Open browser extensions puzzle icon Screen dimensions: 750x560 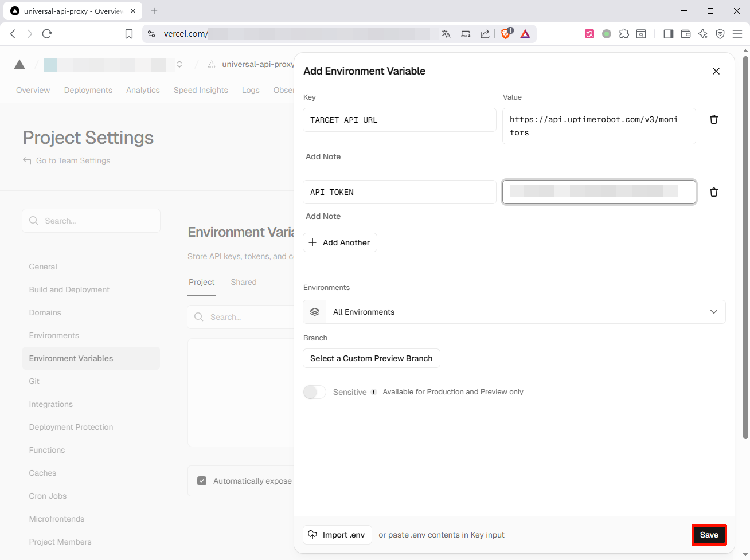pyautogui.click(x=624, y=34)
